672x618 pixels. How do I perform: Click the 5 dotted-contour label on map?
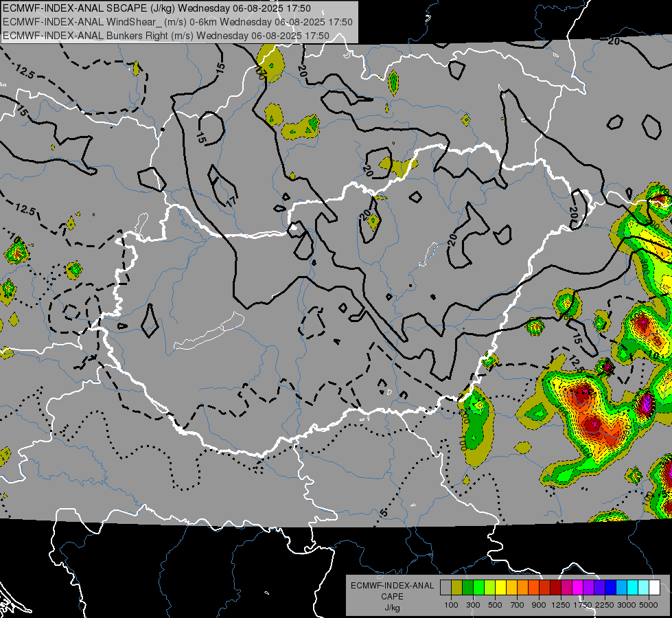coord(384,512)
